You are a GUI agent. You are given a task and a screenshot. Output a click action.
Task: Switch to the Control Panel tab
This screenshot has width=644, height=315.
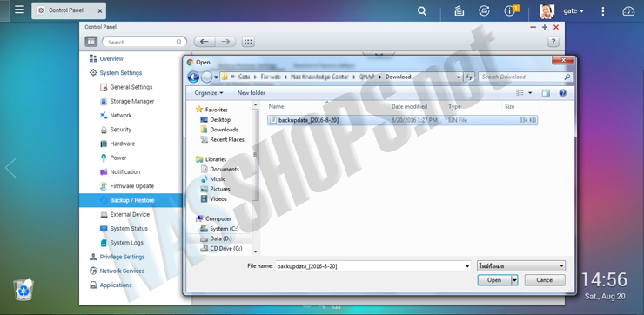(69, 10)
